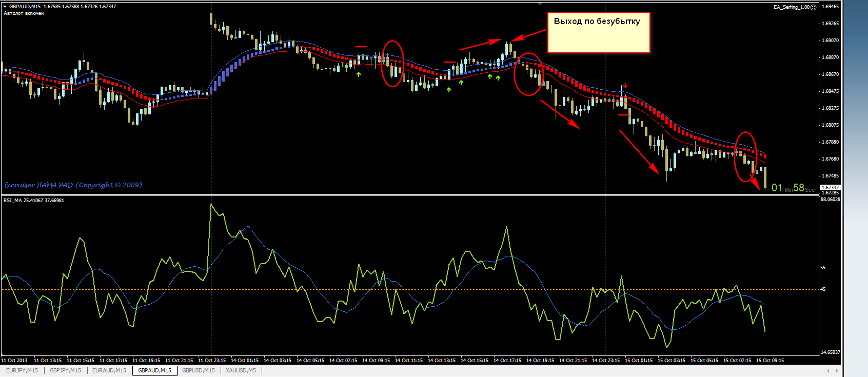Click the candle countdown timer 01 Min 58 Sec
This screenshot has width=868, height=377.
tap(793, 188)
